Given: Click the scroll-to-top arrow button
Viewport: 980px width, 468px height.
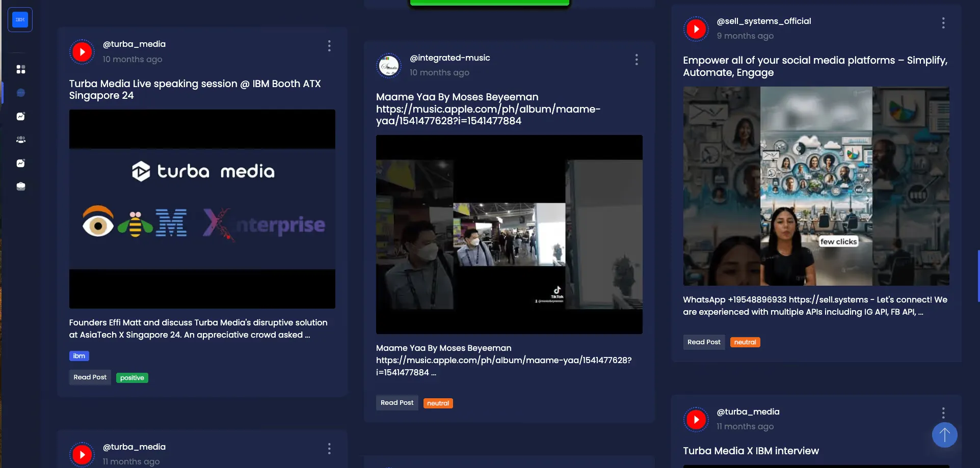Looking at the screenshot, I should point(944,435).
